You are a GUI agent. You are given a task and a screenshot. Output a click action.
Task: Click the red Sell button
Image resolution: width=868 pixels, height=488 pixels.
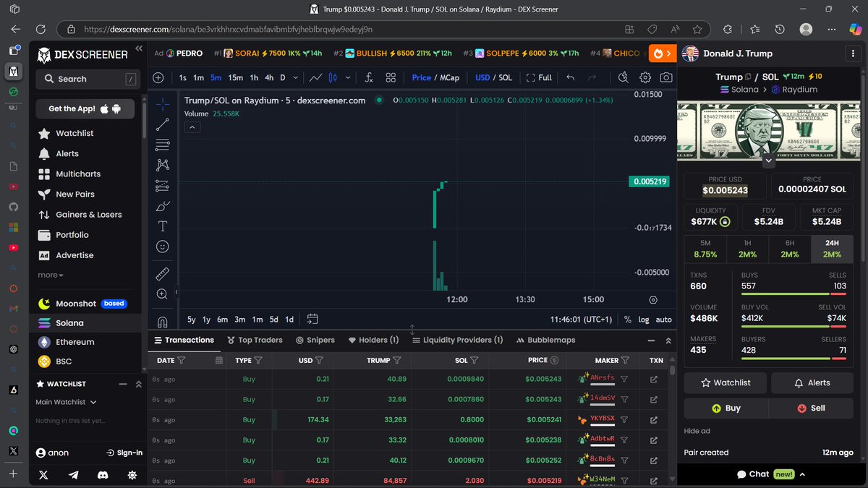[x=811, y=408]
